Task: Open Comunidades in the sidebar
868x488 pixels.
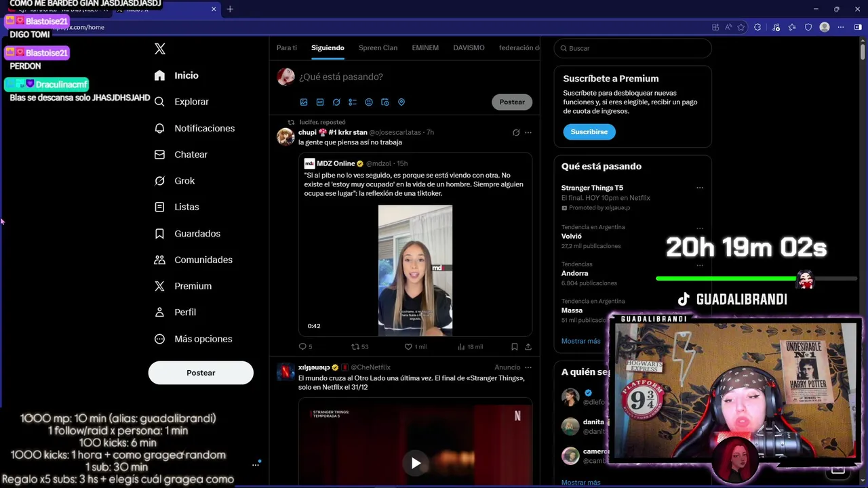Action: pyautogui.click(x=194, y=260)
